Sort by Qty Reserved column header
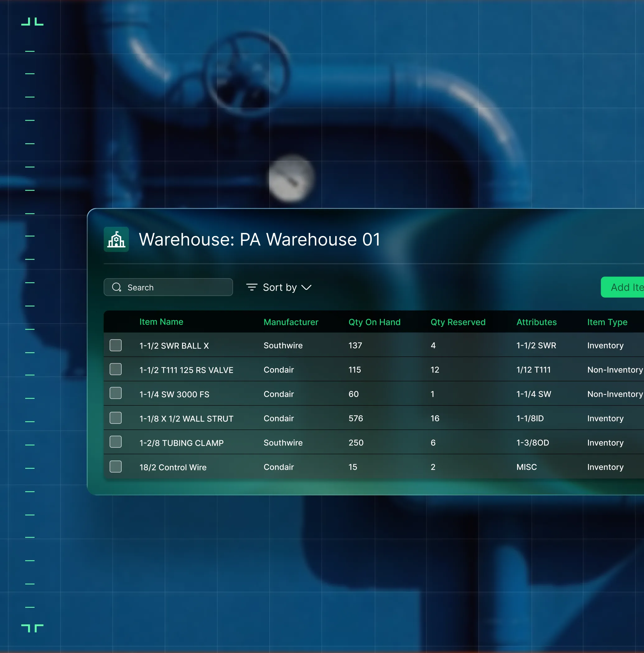The height and width of the screenshot is (653, 644). coord(458,322)
